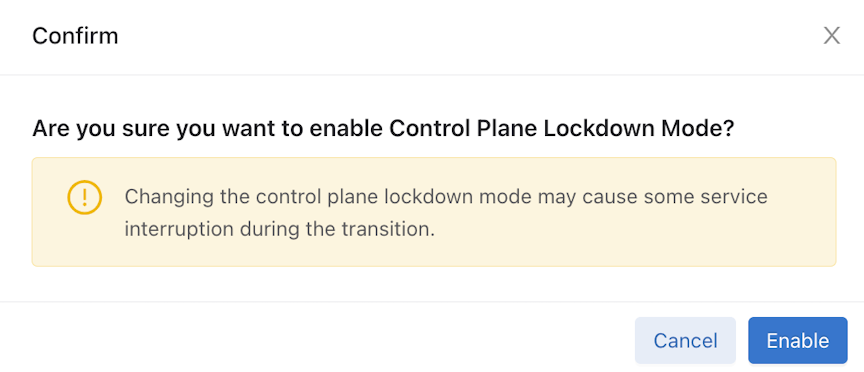This screenshot has height=372, width=864.
Task: Click "interruption during the transition" line
Action: (x=279, y=229)
